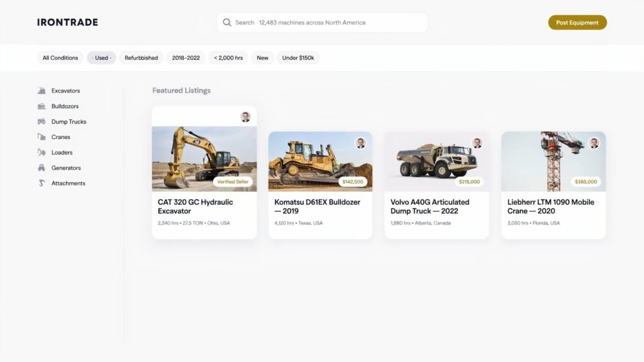Click the Loaders category icon
Image resolution: width=644 pixels, height=362 pixels.
[x=42, y=152]
